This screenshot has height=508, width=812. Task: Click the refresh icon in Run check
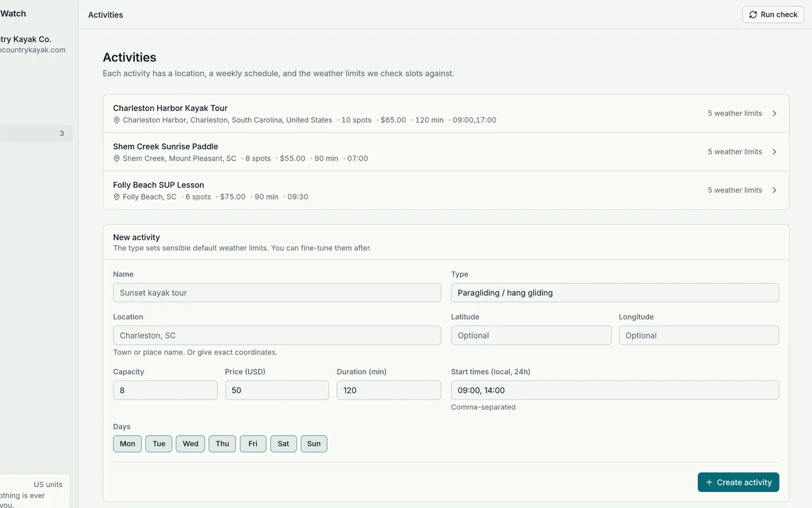click(x=753, y=15)
